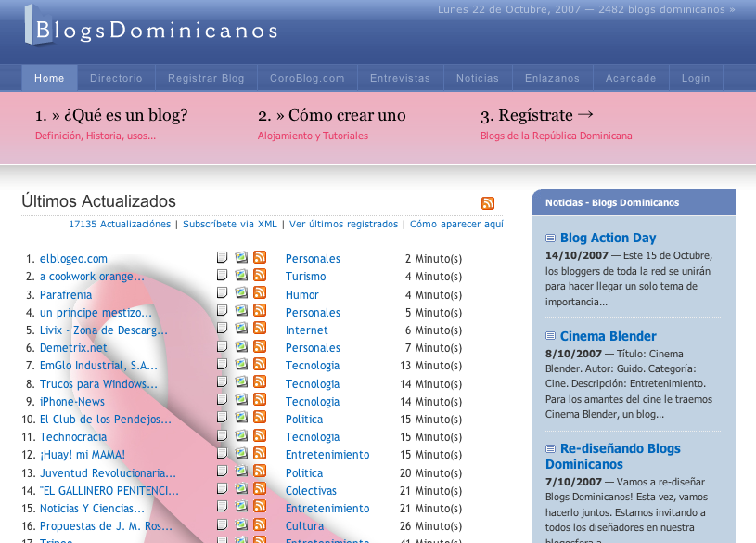
Task: Open the 'Cinema Blender' news headline
Action: pyautogui.click(x=608, y=336)
